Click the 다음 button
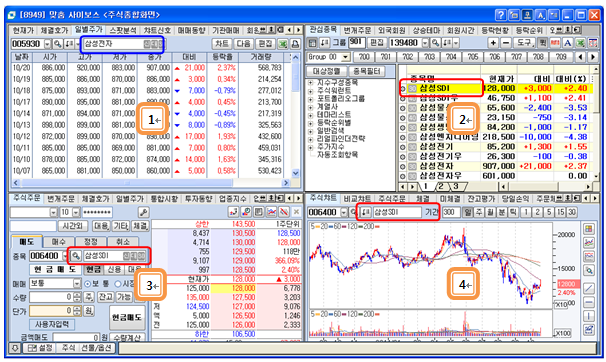The width and height of the screenshot is (606, 362). point(243,44)
